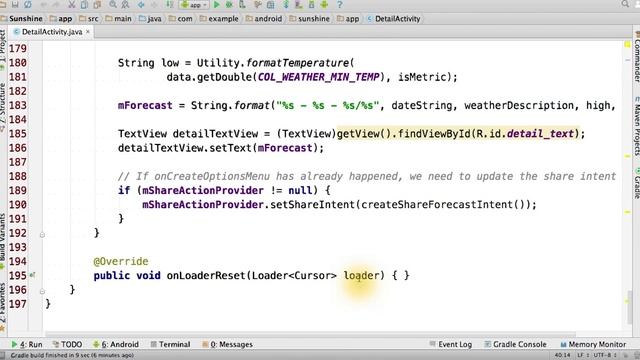Open the SDK Manager icon
This screenshot has height=360, width=640.
[x=311, y=4]
